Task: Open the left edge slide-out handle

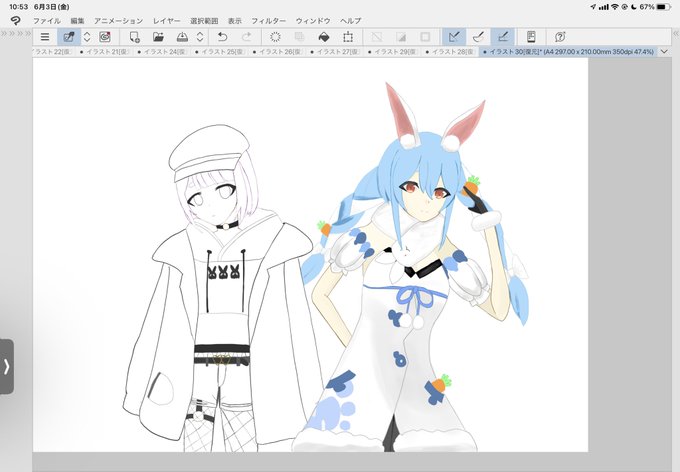Action: [7, 367]
